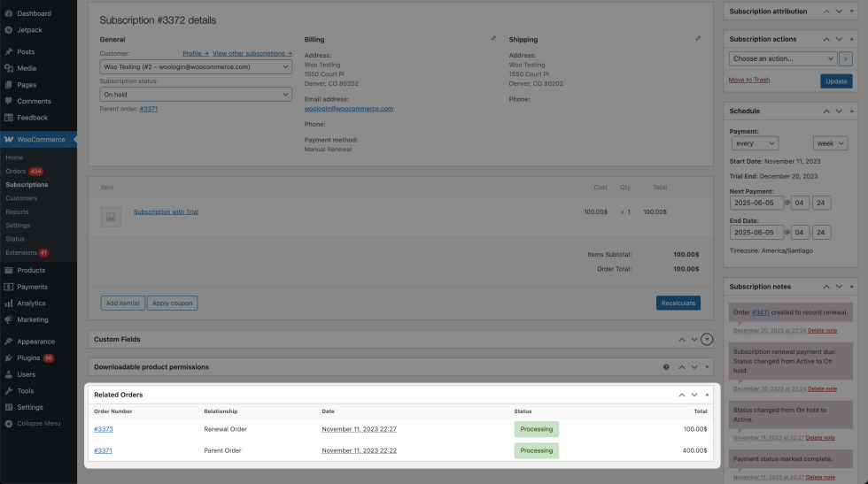Image resolution: width=868 pixels, height=484 pixels.
Task: Open the Subscription status dropdown
Action: pos(195,94)
